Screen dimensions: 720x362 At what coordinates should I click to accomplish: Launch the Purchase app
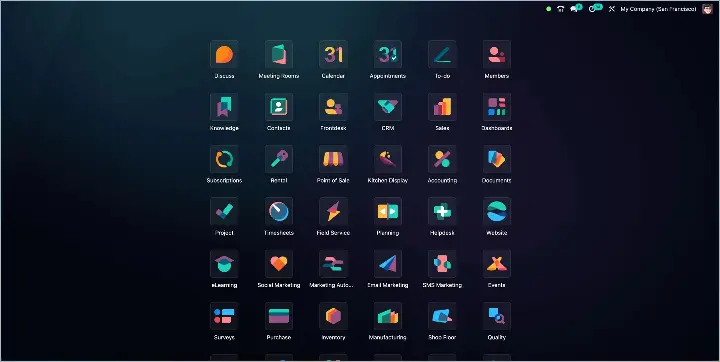click(279, 316)
